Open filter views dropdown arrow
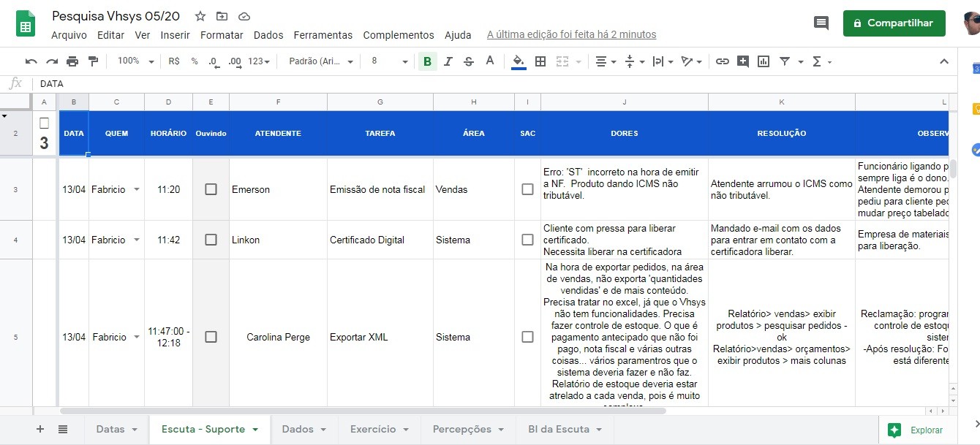Screen dimensions: 980x445 tap(801, 62)
